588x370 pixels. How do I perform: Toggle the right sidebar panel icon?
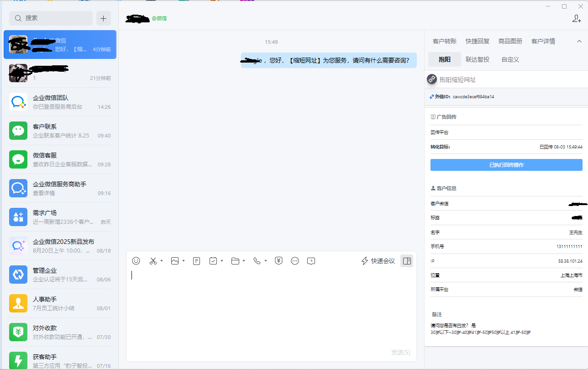(407, 261)
